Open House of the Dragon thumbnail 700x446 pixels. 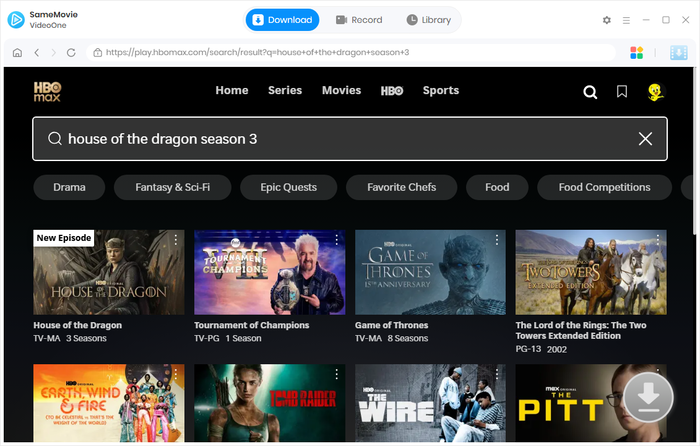(108, 272)
